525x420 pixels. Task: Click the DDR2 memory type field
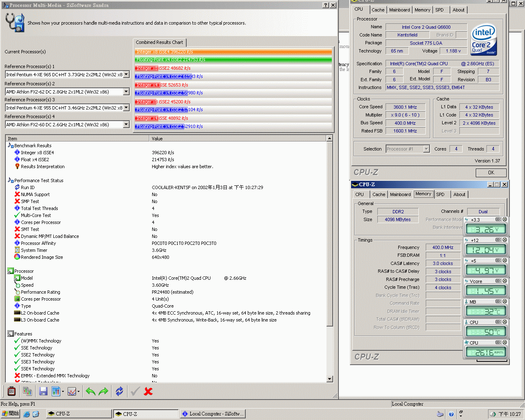(398, 212)
